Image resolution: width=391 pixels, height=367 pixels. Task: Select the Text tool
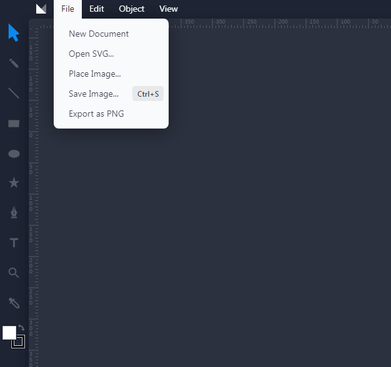pyautogui.click(x=14, y=243)
